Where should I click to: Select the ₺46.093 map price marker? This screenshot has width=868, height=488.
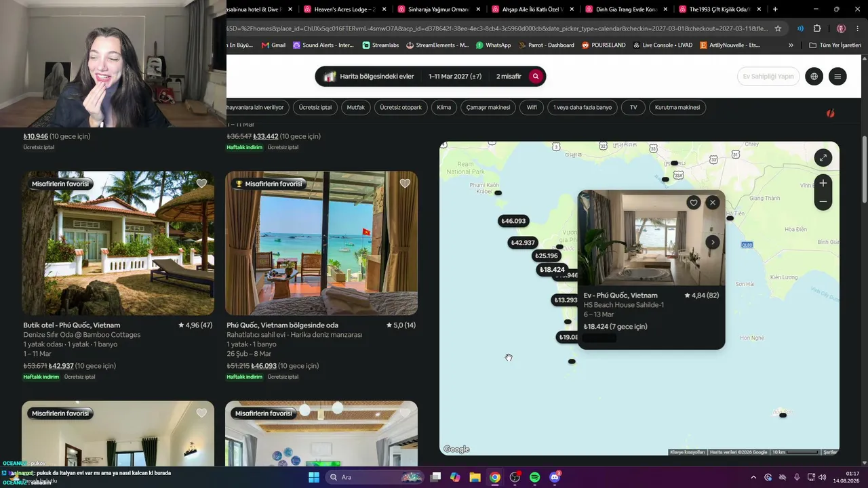[x=513, y=221]
